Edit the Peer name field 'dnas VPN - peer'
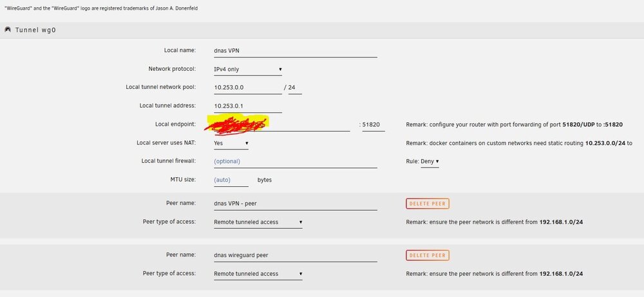 tap(296, 204)
